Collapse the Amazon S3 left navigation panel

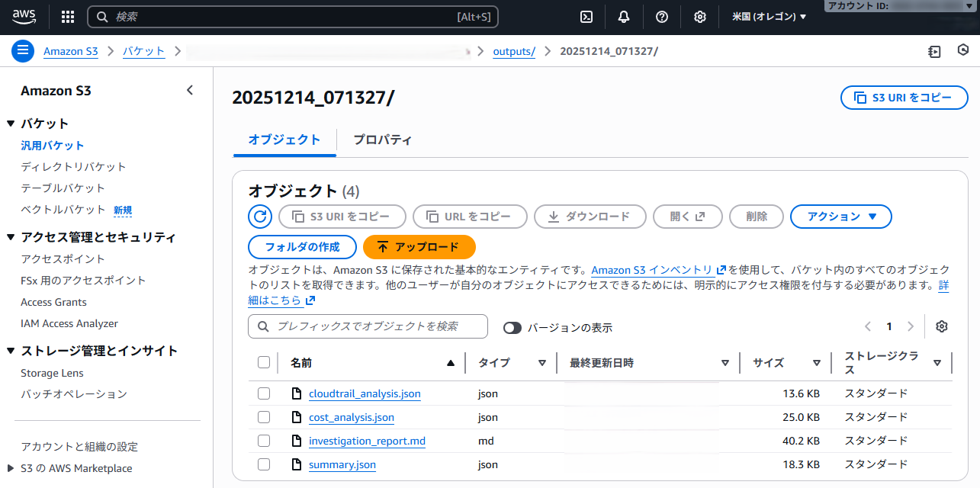[x=190, y=89]
